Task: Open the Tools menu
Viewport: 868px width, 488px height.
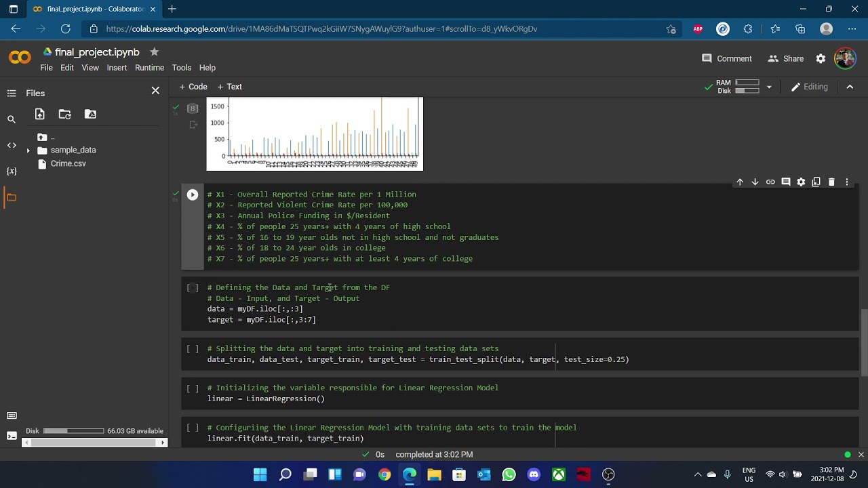Action: (181, 68)
